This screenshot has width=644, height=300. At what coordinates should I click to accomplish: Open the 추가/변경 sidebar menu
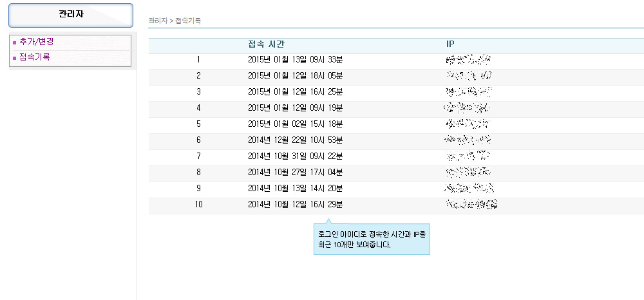tap(36, 42)
